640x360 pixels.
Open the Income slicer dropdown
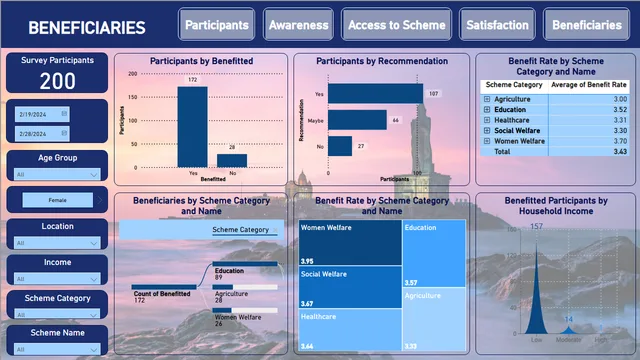pos(57,279)
